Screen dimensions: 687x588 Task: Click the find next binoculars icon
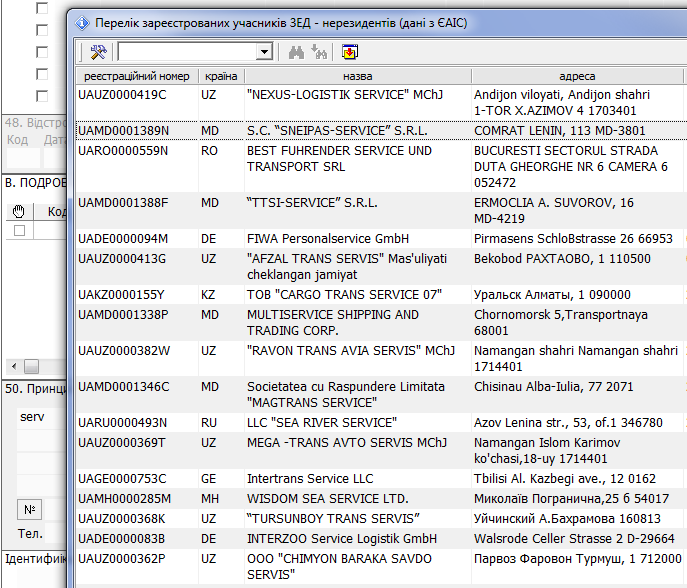(x=319, y=52)
